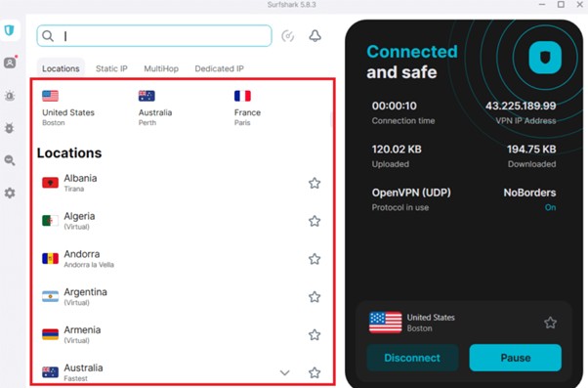Switch to Locations tab

tap(61, 68)
